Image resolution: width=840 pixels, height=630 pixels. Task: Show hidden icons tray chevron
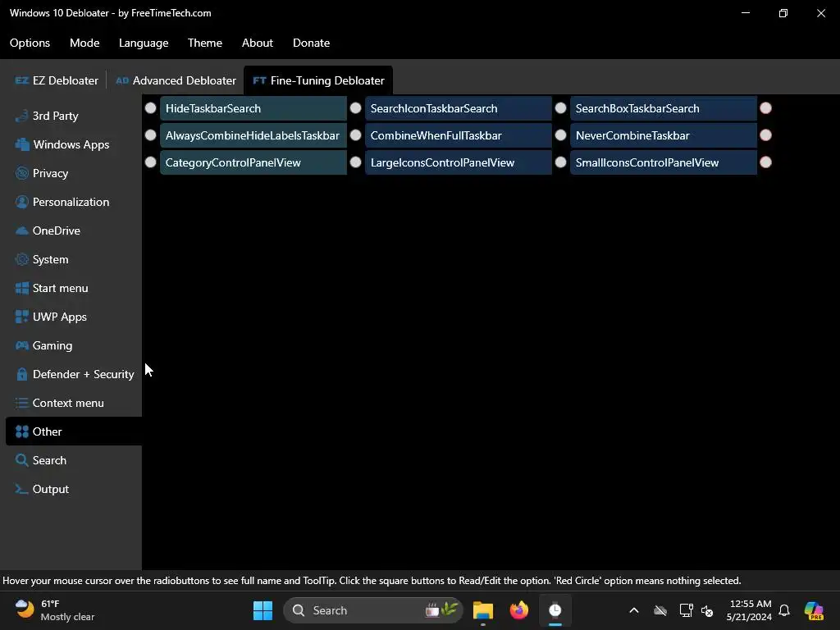click(x=634, y=610)
